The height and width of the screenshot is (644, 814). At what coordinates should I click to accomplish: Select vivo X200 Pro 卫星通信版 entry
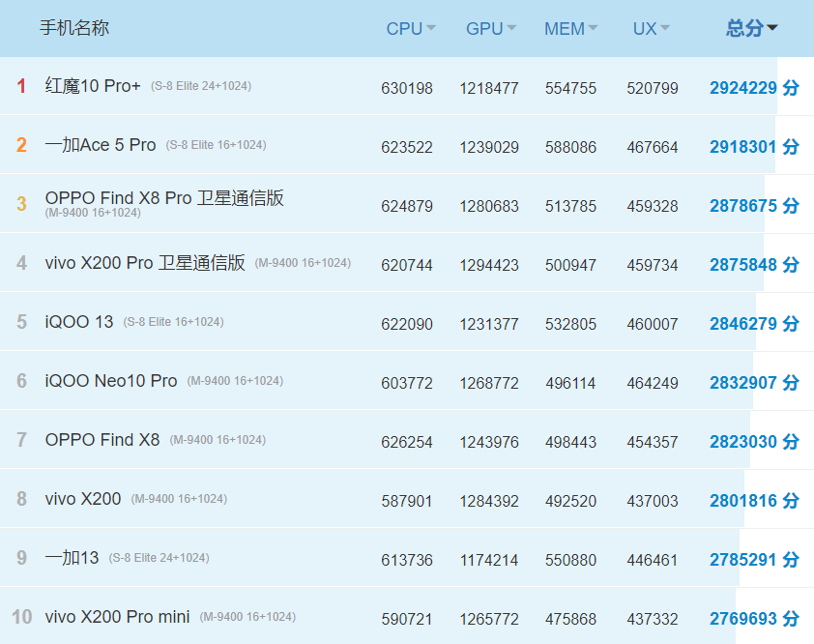(x=145, y=263)
